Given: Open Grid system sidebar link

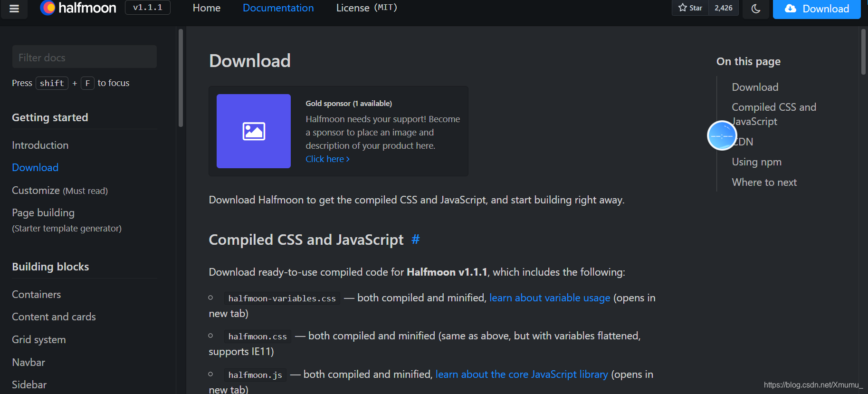Looking at the screenshot, I should pos(39,339).
